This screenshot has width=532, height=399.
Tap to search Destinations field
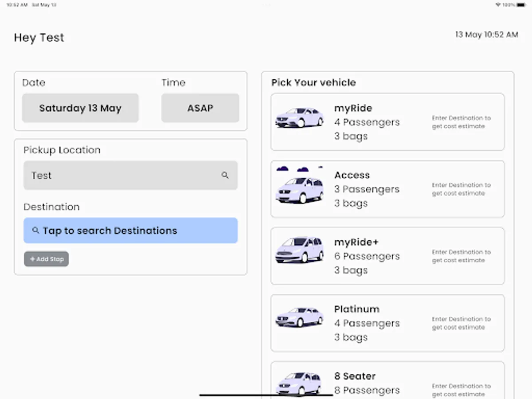point(130,231)
